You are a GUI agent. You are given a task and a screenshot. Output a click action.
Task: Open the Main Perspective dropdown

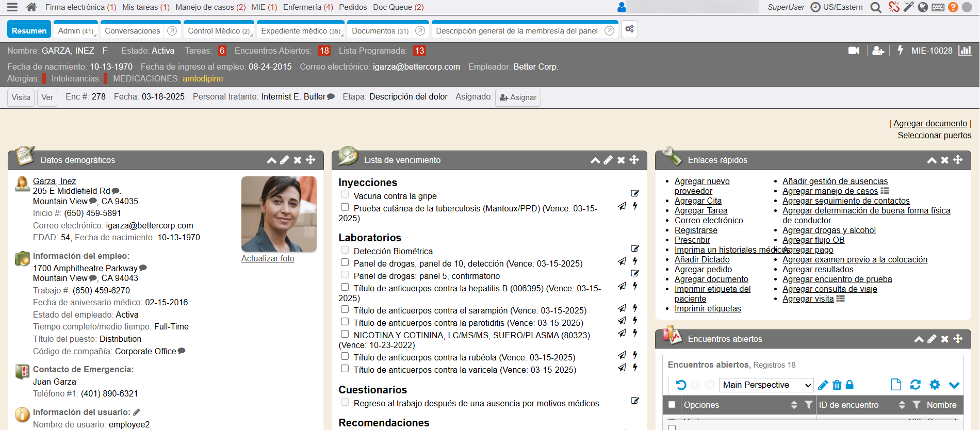point(766,385)
